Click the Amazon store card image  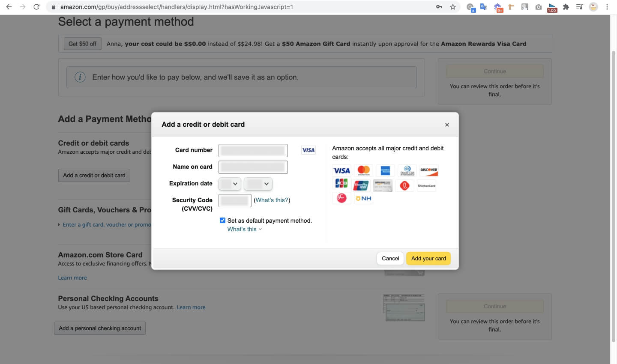(383, 185)
